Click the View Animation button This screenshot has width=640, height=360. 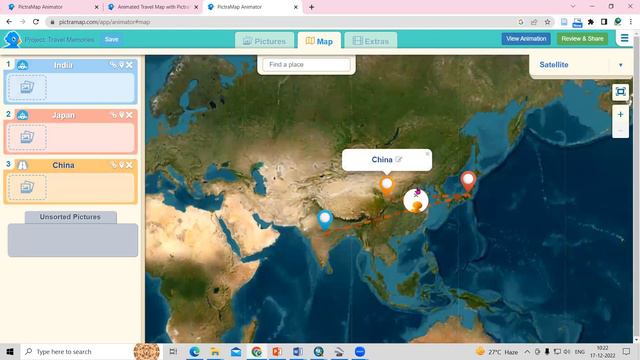click(526, 39)
